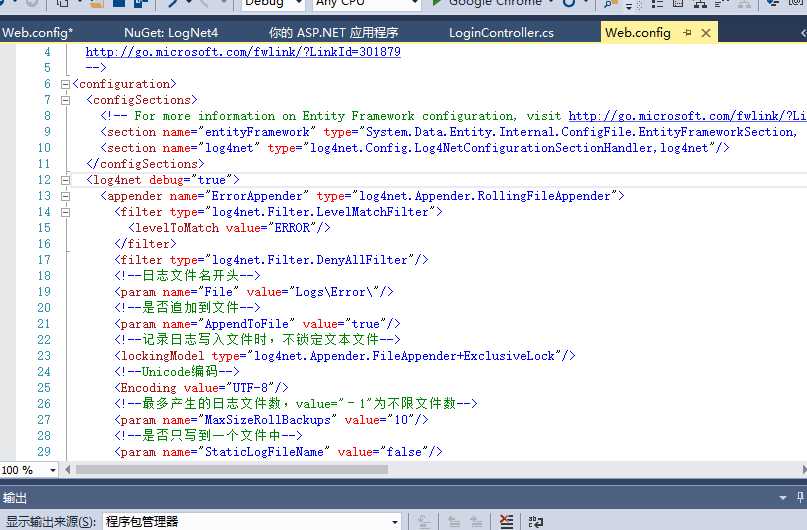Click the AppendToFile param on line 21

tap(257, 324)
